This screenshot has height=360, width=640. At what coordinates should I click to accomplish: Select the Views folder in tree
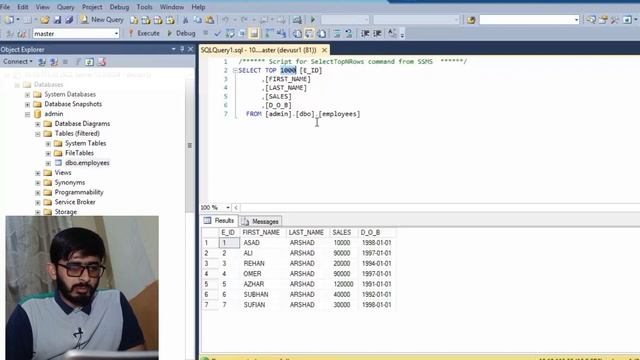coord(63,173)
